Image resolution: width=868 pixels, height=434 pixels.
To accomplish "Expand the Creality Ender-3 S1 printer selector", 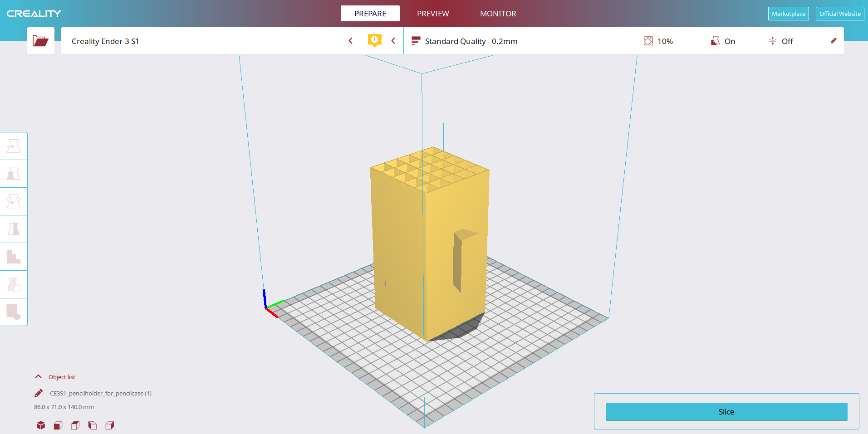I will tap(211, 41).
